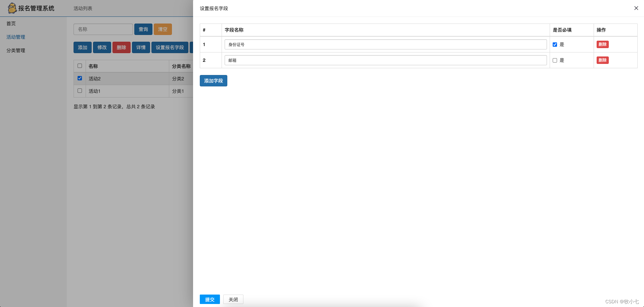Screen dimensions: 644x307
Task: Click the 添加 button in activity toolbar
Action: pos(83,47)
